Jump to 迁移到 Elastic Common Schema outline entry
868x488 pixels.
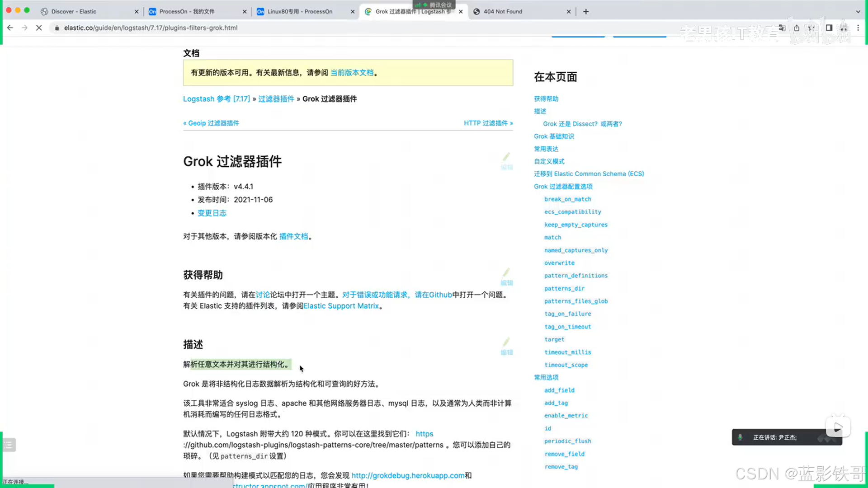[x=589, y=174]
